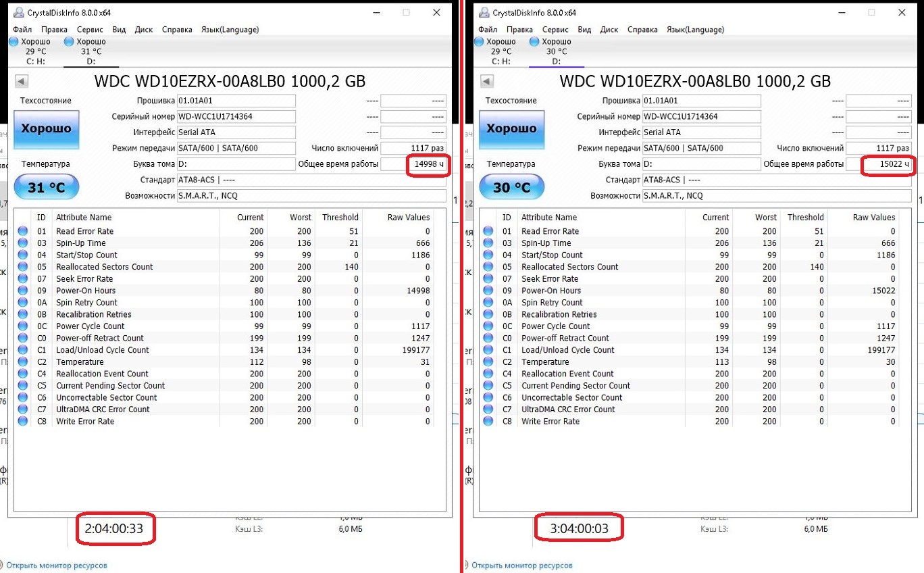Click the 30 °C temperature button
This screenshot has width=924, height=573.
coord(512,187)
